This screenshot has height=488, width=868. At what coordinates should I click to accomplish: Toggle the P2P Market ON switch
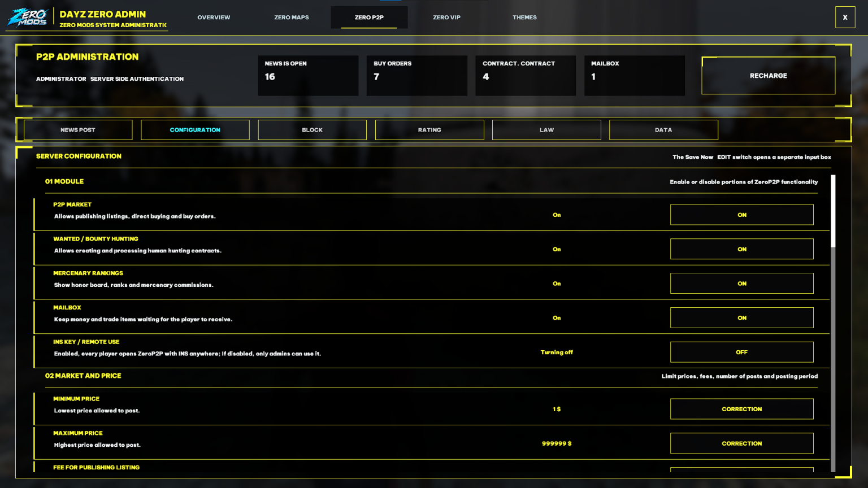pos(741,215)
